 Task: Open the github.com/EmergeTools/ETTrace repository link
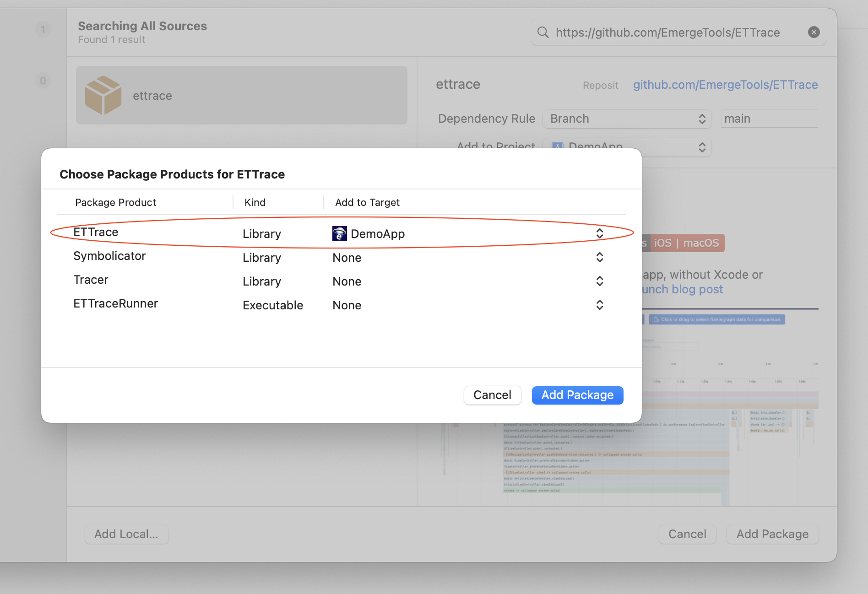pos(725,85)
